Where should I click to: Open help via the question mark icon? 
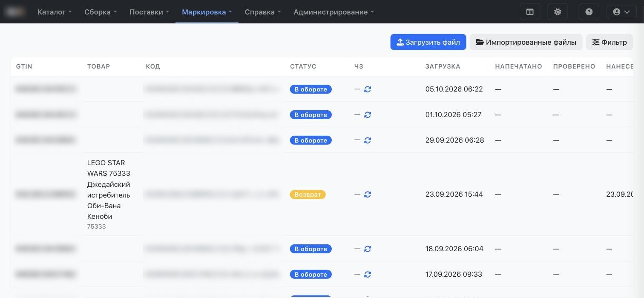[x=589, y=12]
